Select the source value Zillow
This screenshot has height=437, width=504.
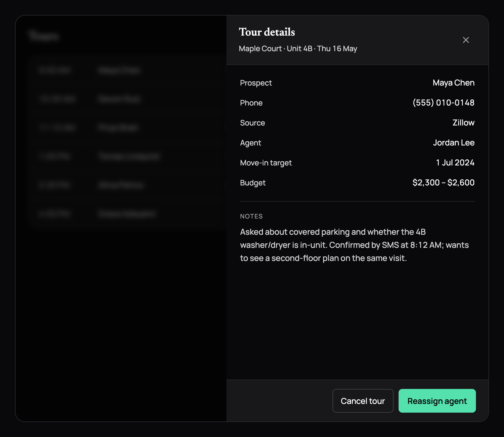pos(463,123)
